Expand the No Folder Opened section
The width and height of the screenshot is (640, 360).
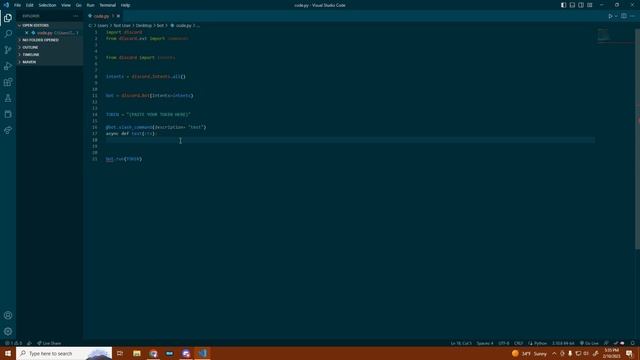[50, 40]
